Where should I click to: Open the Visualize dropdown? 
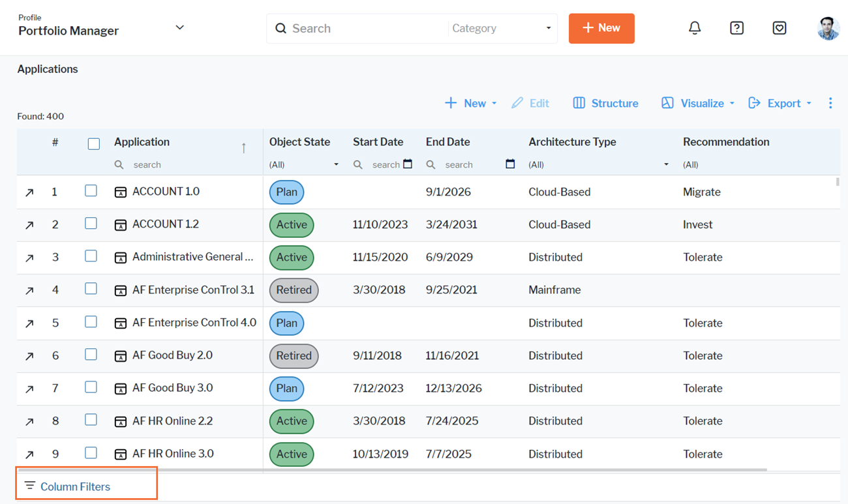[x=698, y=103]
